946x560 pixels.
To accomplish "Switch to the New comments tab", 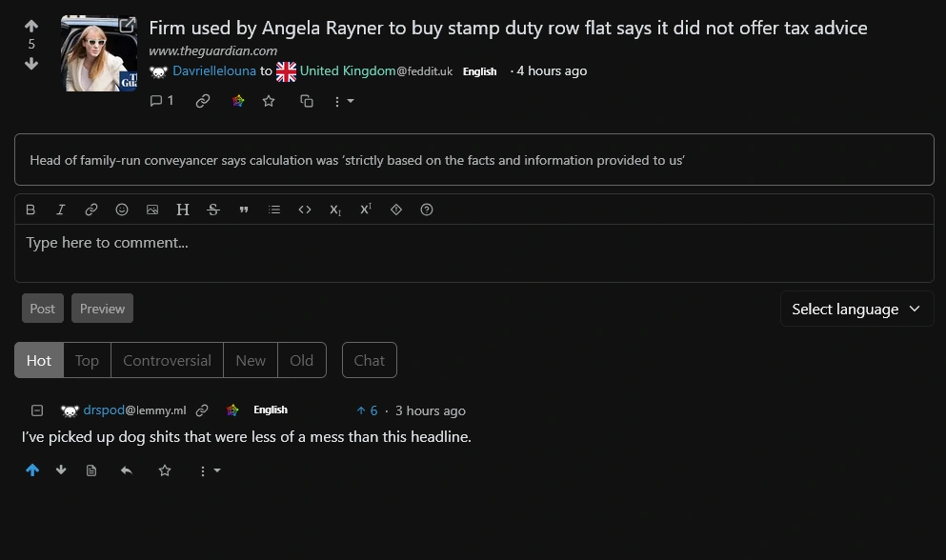I will point(250,360).
